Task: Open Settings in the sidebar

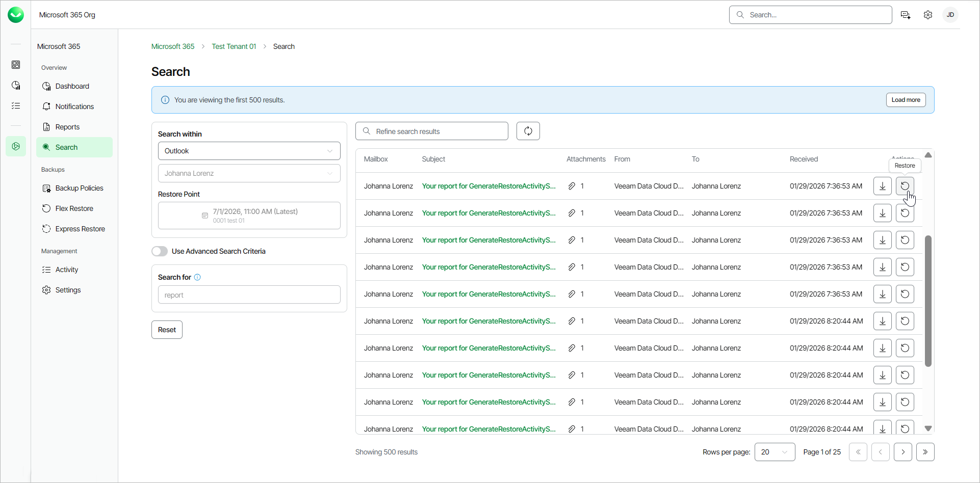Action: [x=74, y=290]
